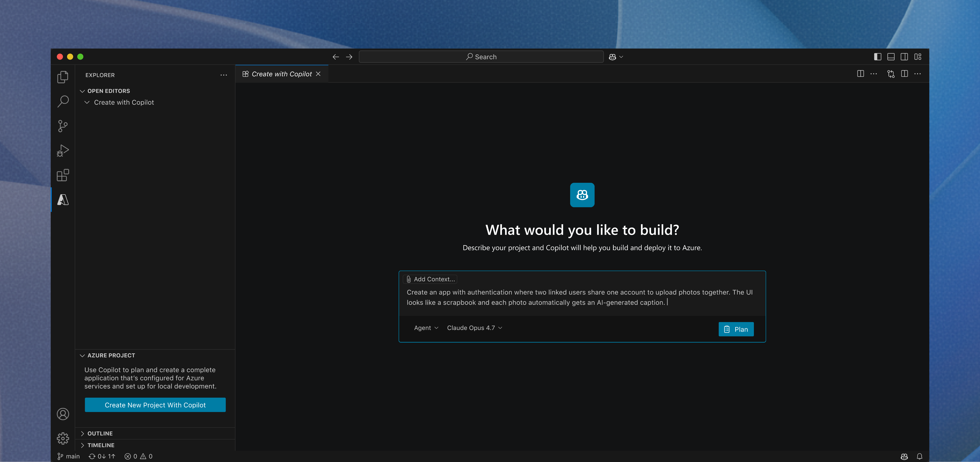Go forward with the right arrow
The width and height of the screenshot is (980, 462).
click(x=349, y=57)
